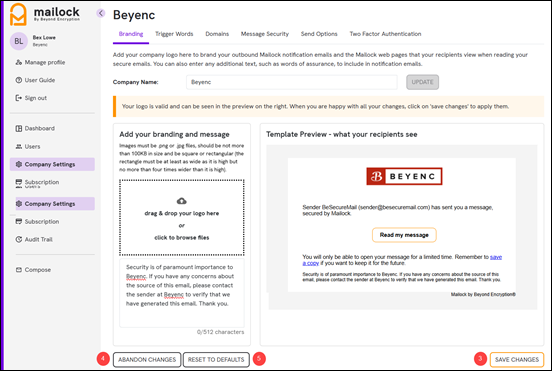Open the User Guide help item
The image size is (552, 371).
pyautogui.click(x=35, y=80)
